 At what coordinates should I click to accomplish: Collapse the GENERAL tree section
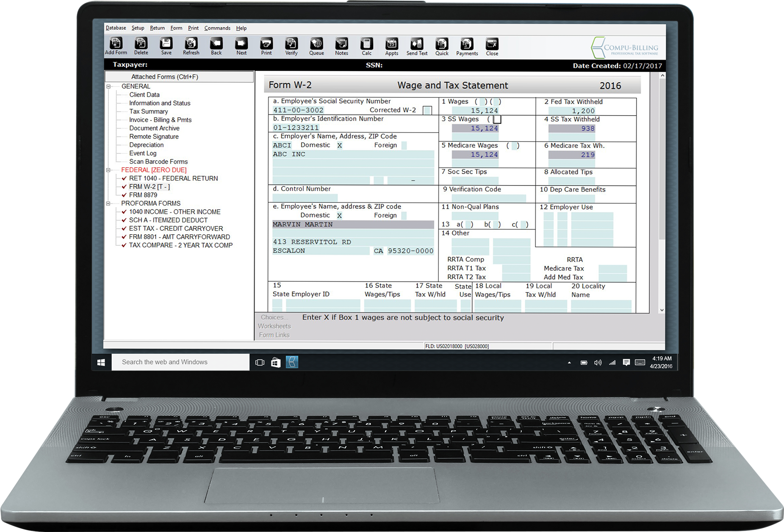click(x=108, y=86)
